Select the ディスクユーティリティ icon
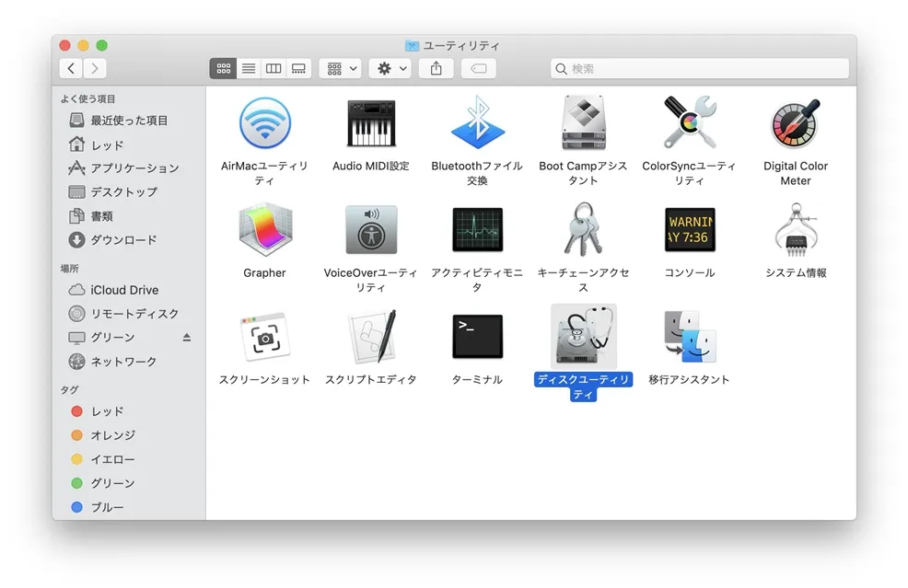Viewport: 908px width, 588px height. pos(583,336)
